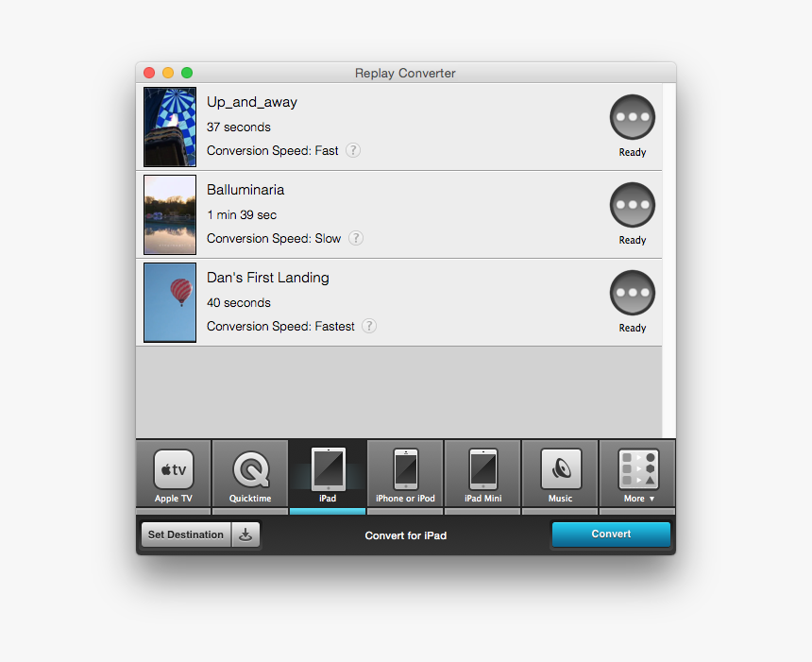Open conversion speed help for Balluminaria
This screenshot has width=812, height=662.
[x=356, y=238]
